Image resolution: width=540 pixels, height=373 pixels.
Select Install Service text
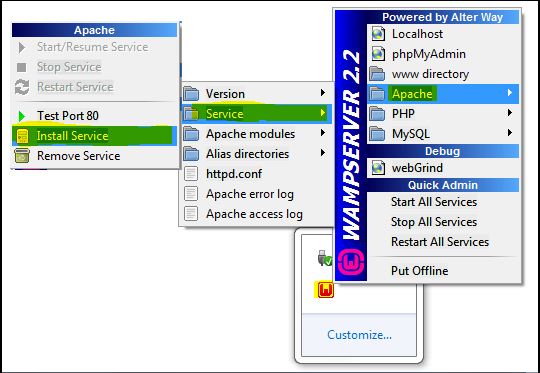click(73, 136)
